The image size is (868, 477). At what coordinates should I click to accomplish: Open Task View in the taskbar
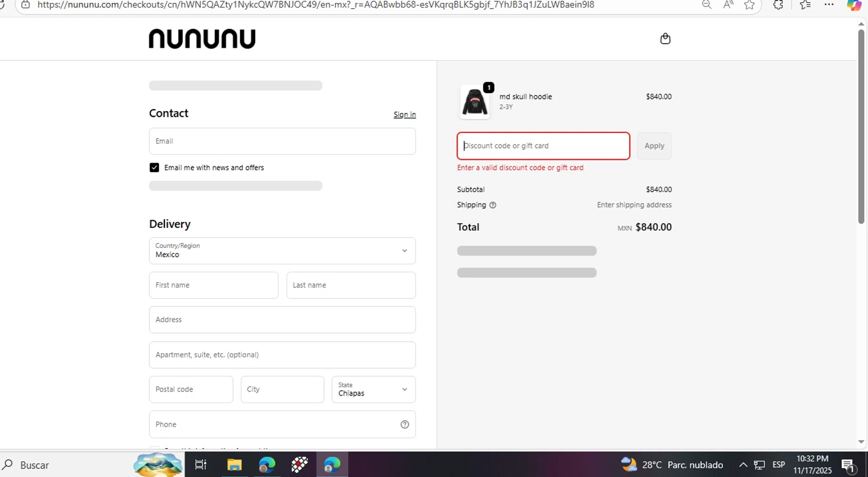(201, 465)
